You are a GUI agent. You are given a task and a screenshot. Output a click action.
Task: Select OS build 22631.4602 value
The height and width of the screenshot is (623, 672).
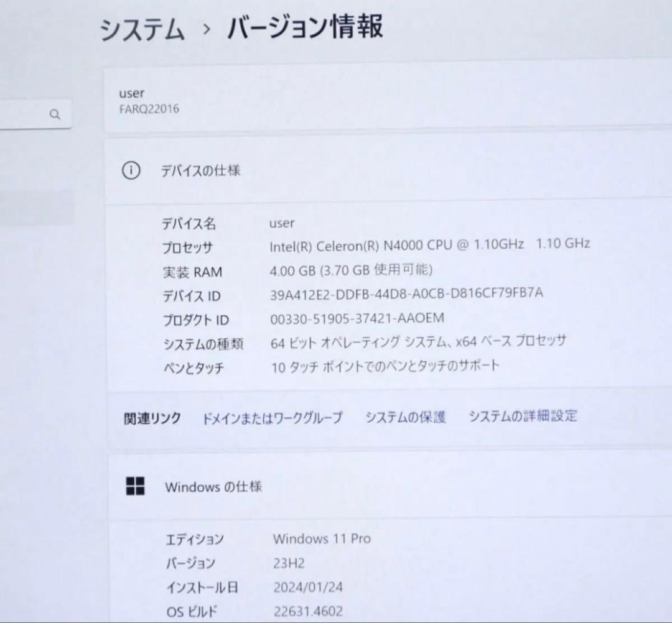[308, 611]
